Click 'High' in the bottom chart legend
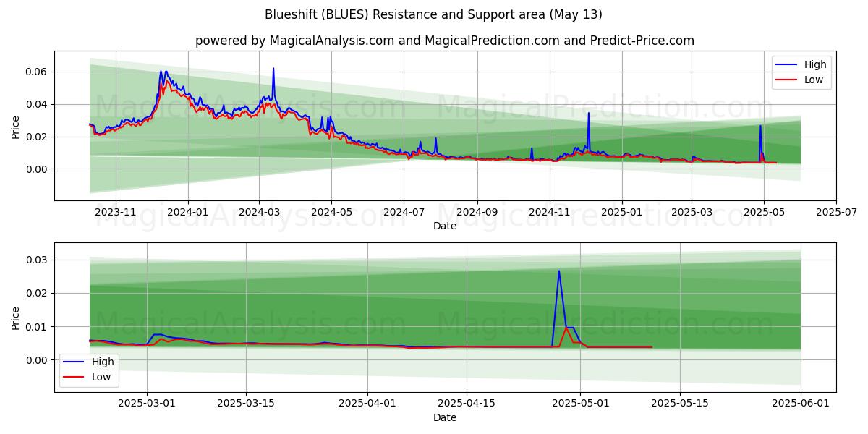This screenshot has height=434, width=868. point(102,362)
